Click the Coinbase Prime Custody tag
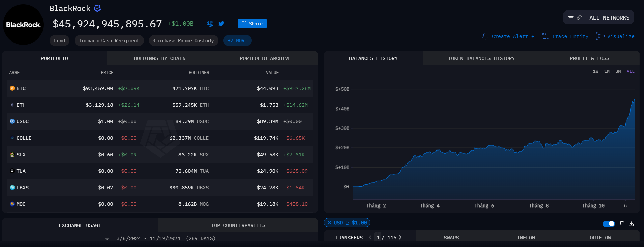This screenshot has height=247, width=644. [184, 40]
